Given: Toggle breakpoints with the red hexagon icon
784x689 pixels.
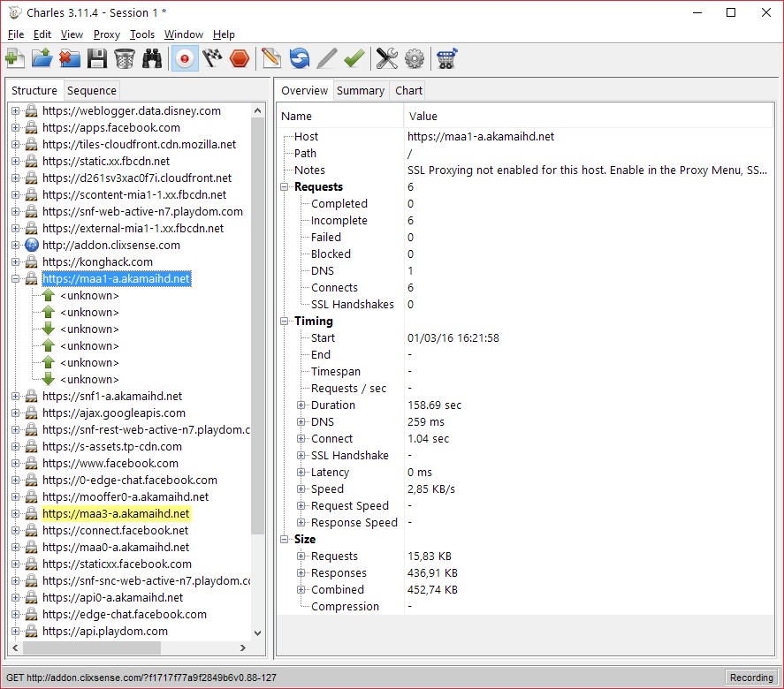Looking at the screenshot, I should [x=240, y=59].
